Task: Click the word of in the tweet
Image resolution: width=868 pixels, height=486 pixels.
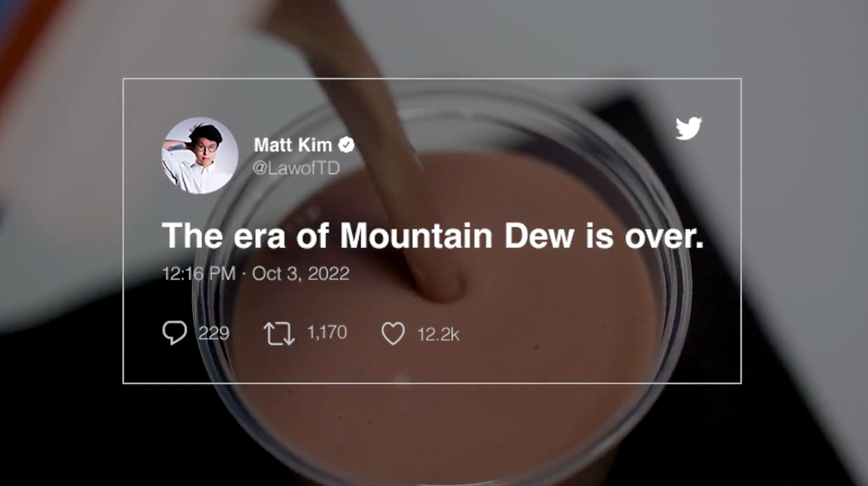Action: point(312,236)
